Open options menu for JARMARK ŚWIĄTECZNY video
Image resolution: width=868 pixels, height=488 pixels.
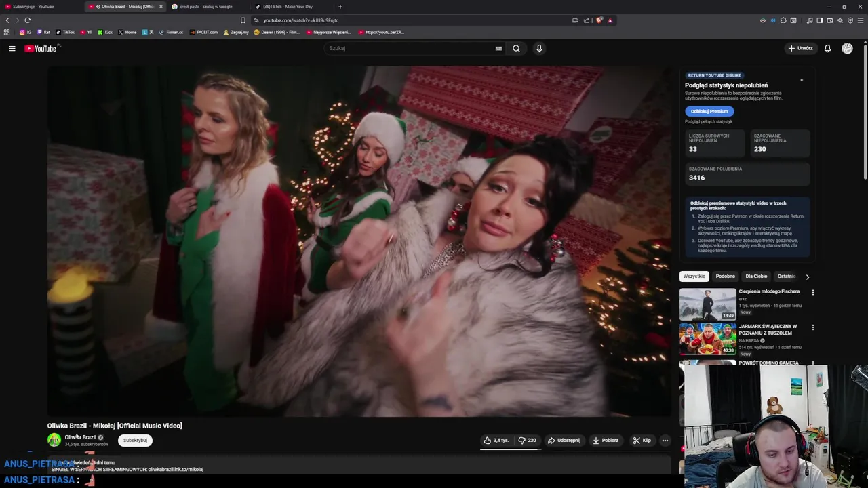[x=812, y=327]
